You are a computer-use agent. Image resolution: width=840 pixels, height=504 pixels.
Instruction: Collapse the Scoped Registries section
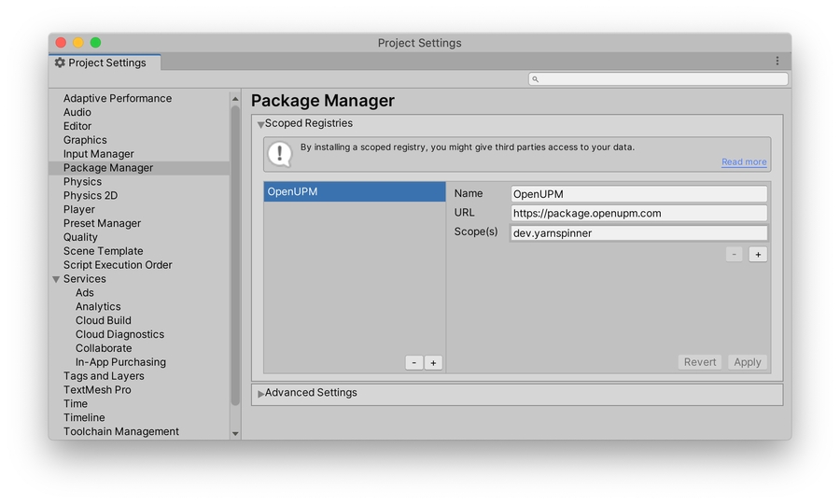pyautogui.click(x=260, y=124)
